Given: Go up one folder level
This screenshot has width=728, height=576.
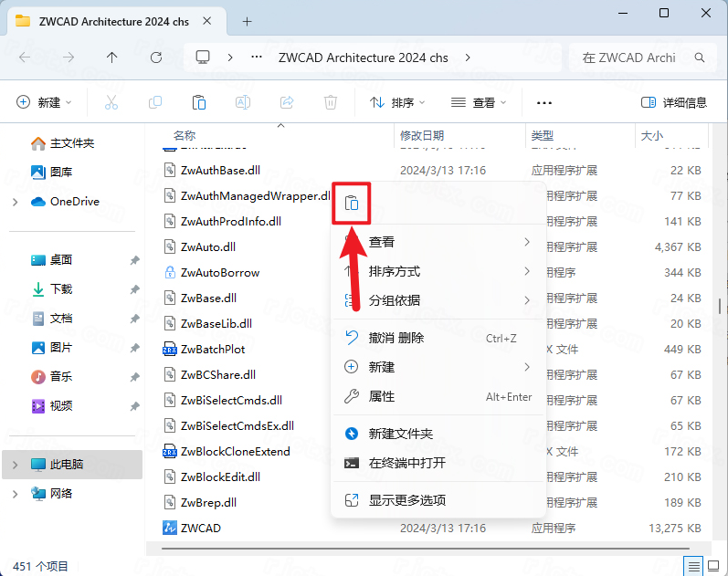Looking at the screenshot, I should [x=111, y=58].
